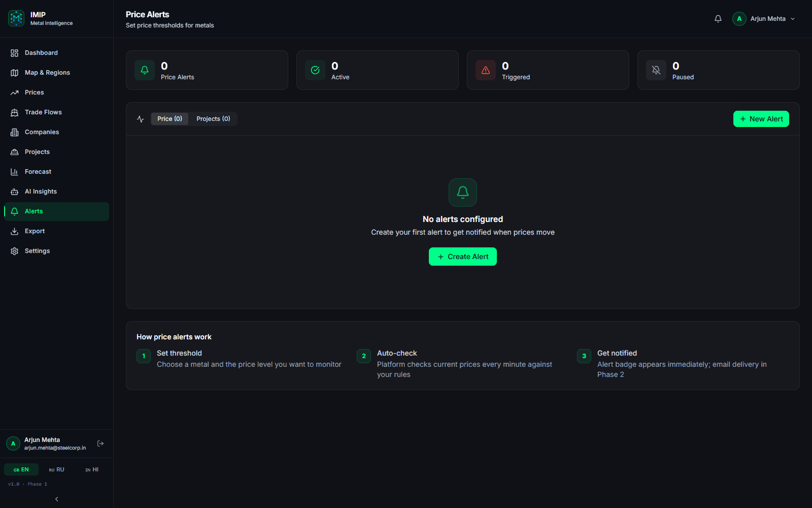
Task: Open Settings gear icon
Action: click(14, 251)
